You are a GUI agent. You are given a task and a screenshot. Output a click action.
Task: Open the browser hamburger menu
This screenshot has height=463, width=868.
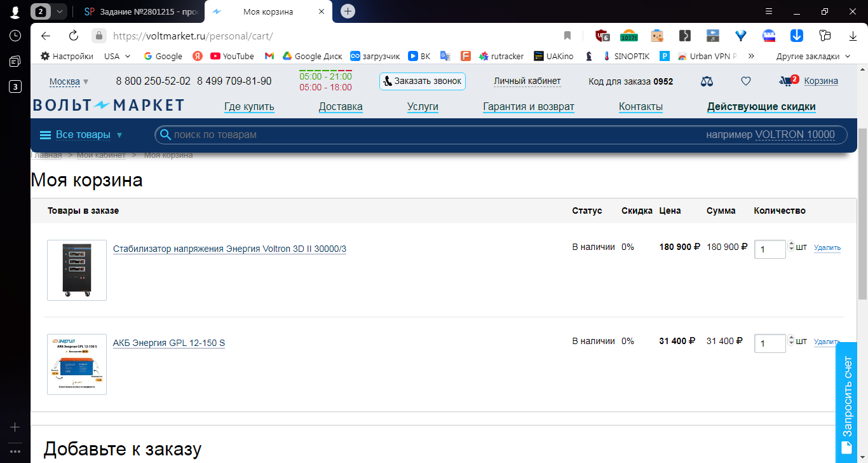769,11
